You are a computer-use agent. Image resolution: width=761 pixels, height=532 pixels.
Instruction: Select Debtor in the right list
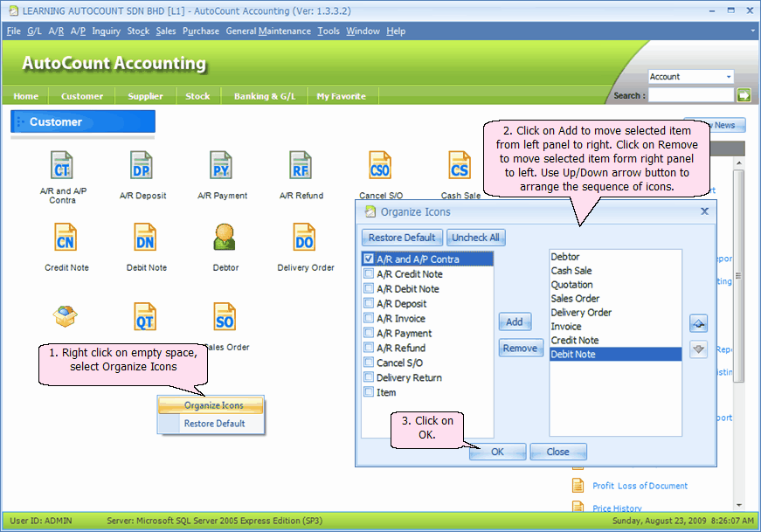(x=615, y=256)
